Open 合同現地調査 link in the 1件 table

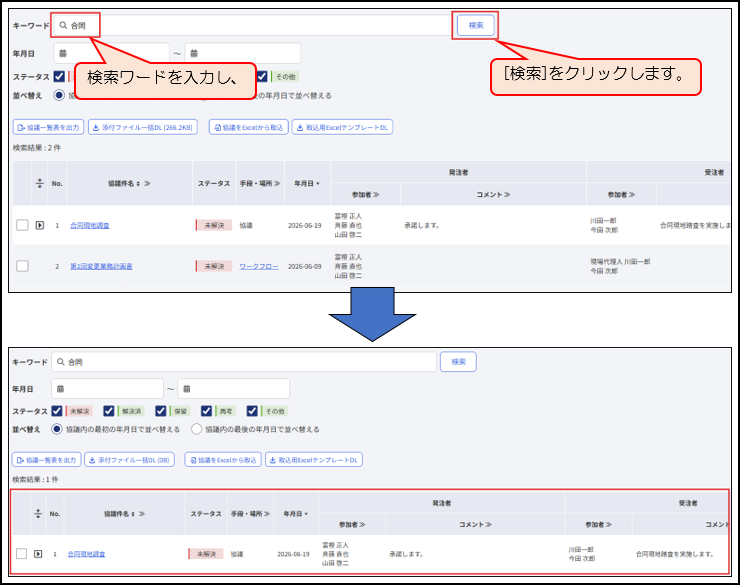tap(86, 554)
